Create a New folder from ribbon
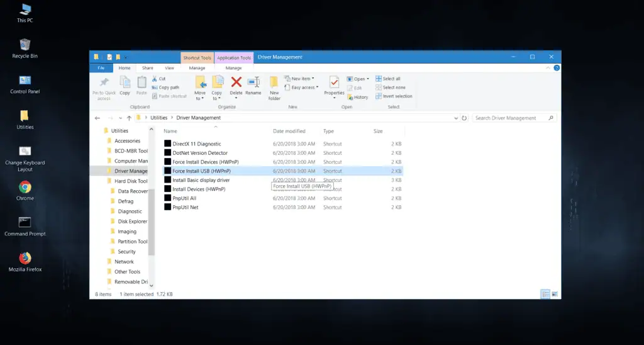The width and height of the screenshot is (644, 345). click(274, 88)
